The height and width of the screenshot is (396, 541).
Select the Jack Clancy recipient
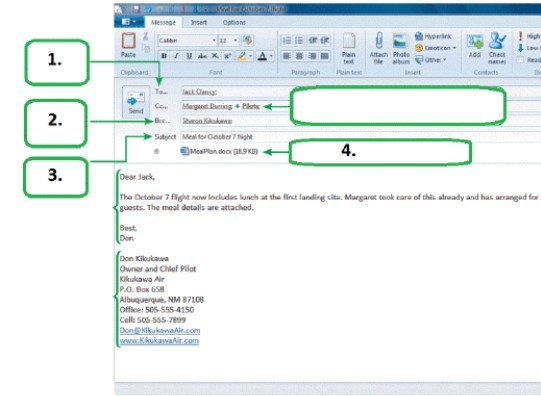click(199, 92)
